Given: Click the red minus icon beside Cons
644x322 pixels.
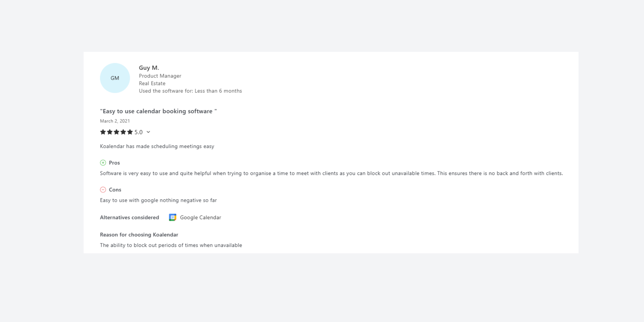Looking at the screenshot, I should (x=103, y=190).
